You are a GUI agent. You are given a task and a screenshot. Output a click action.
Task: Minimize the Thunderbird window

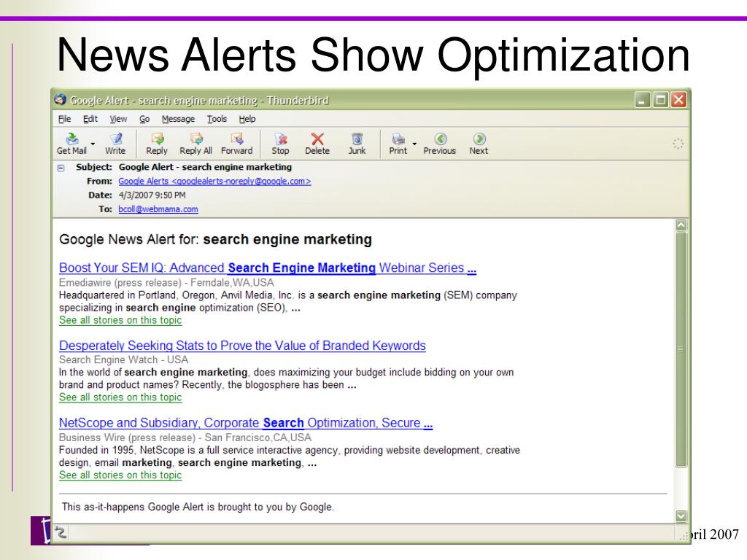pos(642,99)
